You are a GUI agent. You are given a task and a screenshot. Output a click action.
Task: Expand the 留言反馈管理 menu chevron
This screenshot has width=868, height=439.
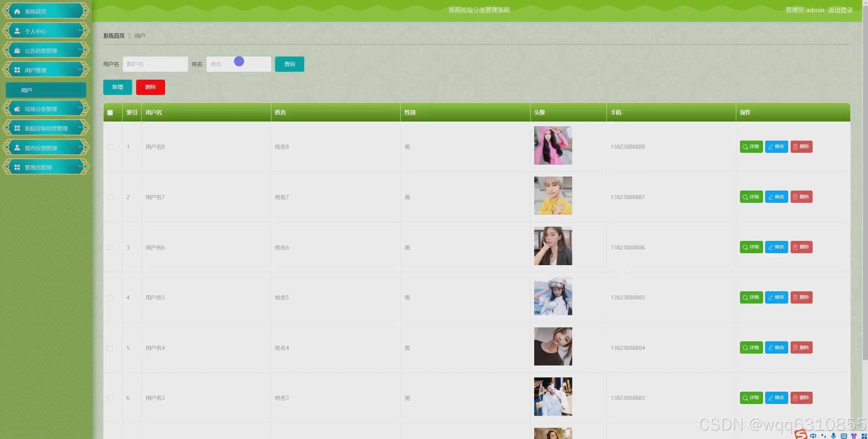80,147
